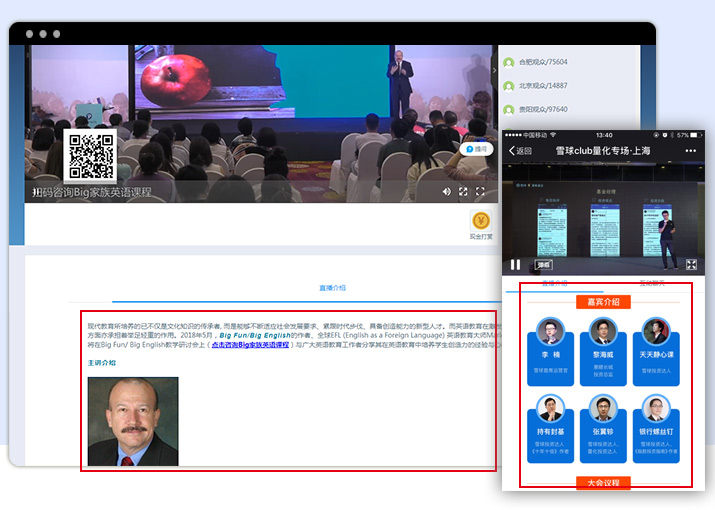Select viewer 北京观众/14887
This screenshot has height=510, width=715.
point(543,86)
